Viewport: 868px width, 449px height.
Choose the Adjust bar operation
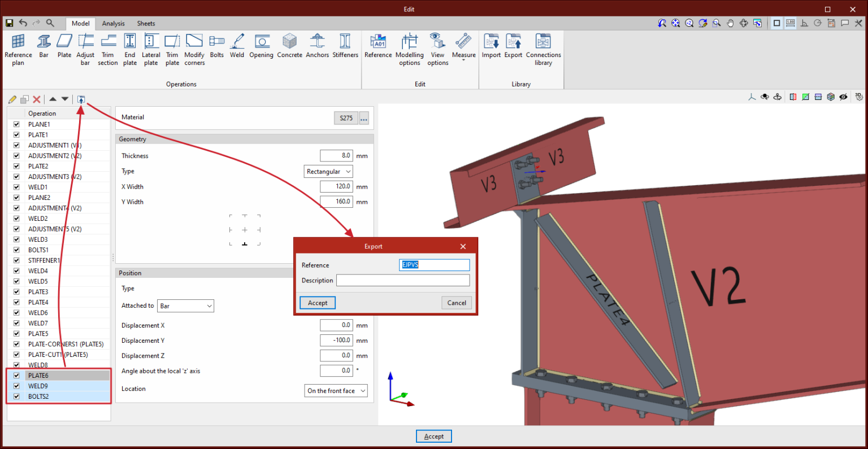(x=85, y=50)
